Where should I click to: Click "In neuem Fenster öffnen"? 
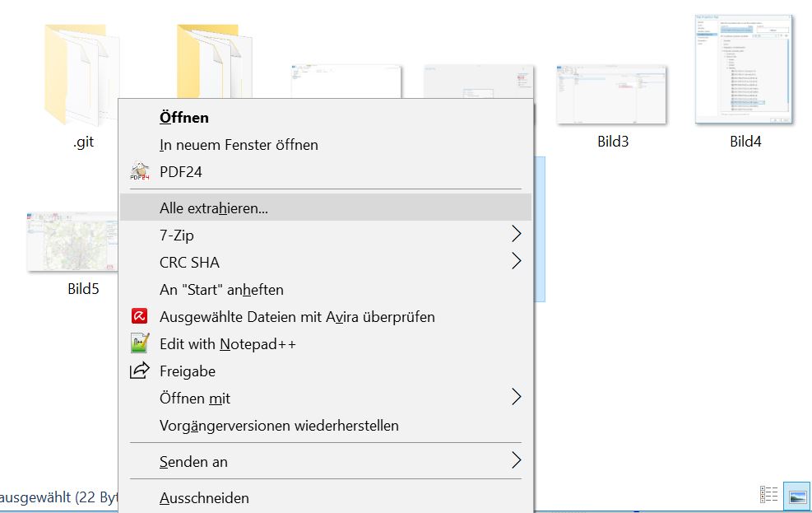tap(239, 145)
